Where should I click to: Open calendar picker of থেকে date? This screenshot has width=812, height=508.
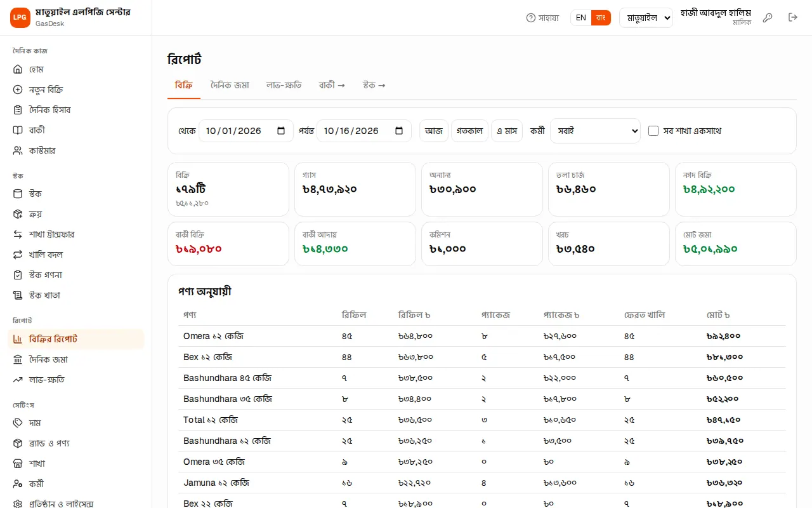click(281, 131)
